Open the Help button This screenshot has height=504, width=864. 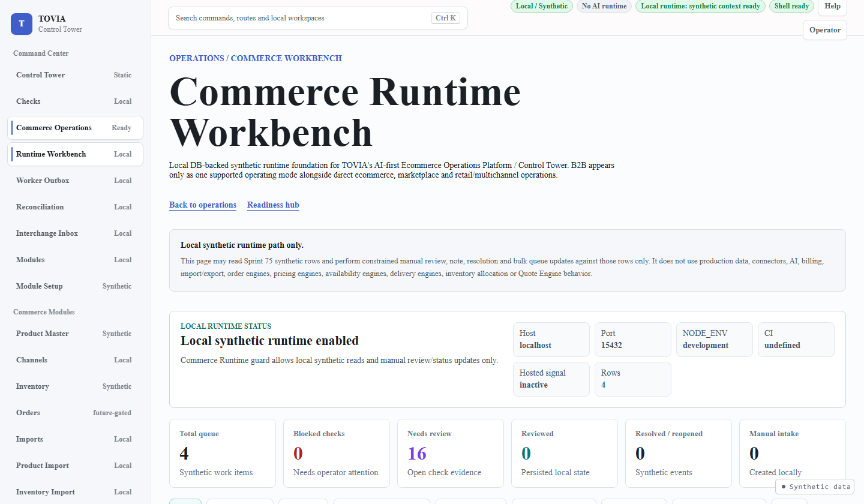pyautogui.click(x=832, y=7)
